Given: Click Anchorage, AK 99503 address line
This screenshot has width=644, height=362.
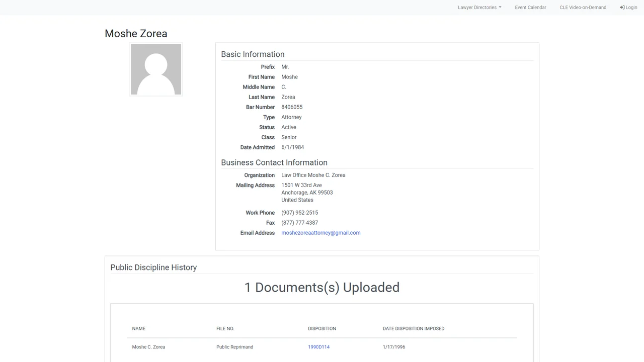Looking at the screenshot, I should click(307, 193).
